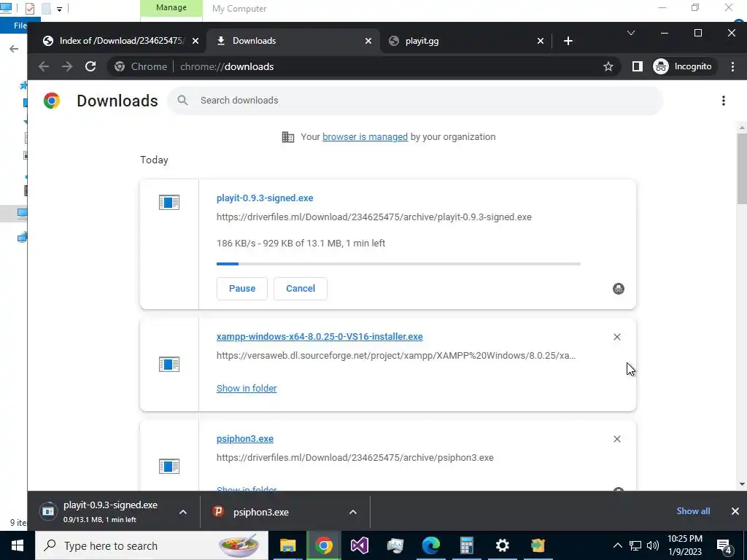Expand options for playit download in shelf
Viewport: 747px width, 560px height.
point(183,513)
